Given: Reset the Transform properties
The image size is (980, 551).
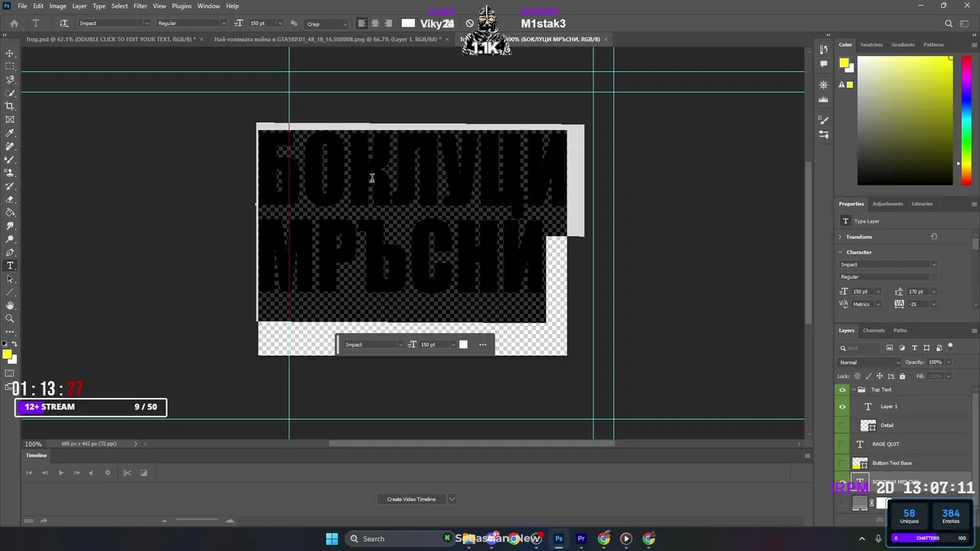Looking at the screenshot, I should [x=933, y=236].
